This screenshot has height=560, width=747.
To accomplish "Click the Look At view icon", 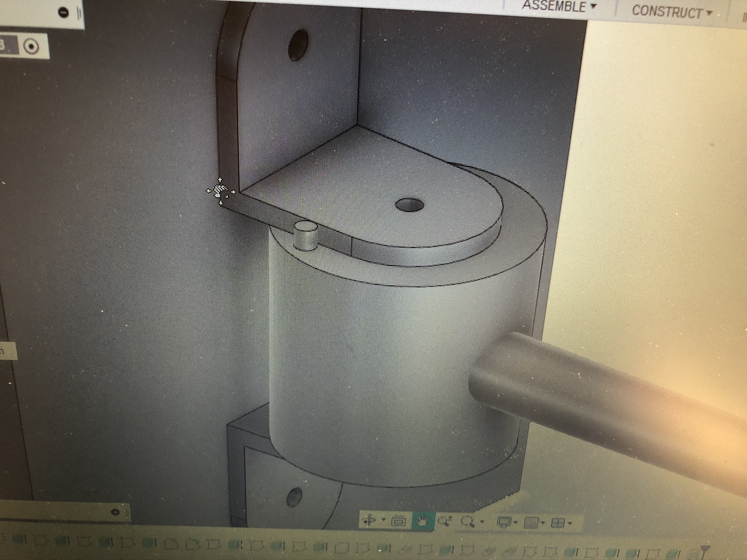I will (x=398, y=521).
